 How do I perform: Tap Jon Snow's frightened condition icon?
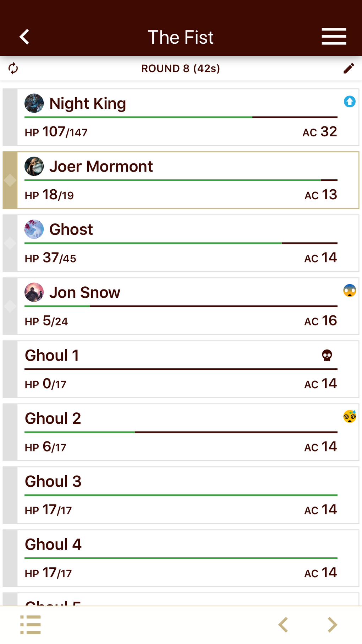[x=350, y=291]
